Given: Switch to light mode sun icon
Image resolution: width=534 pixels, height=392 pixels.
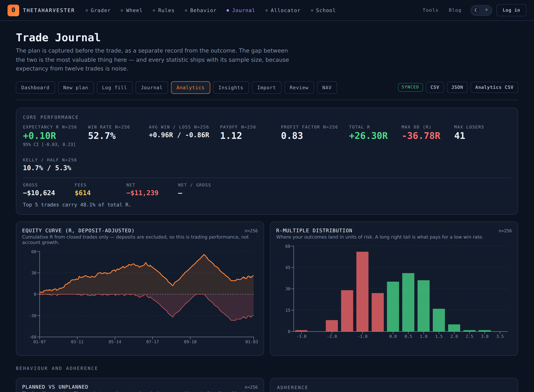Looking at the screenshot, I should 486,10.
